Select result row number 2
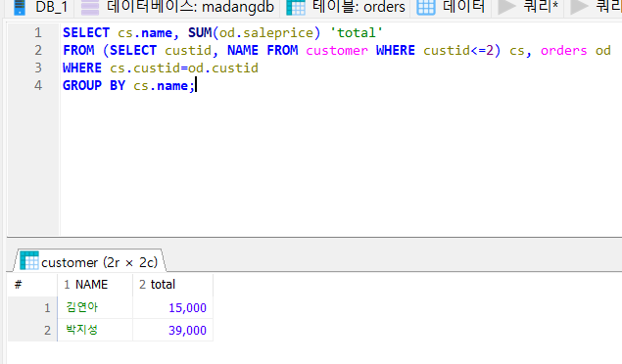 click(x=32, y=330)
